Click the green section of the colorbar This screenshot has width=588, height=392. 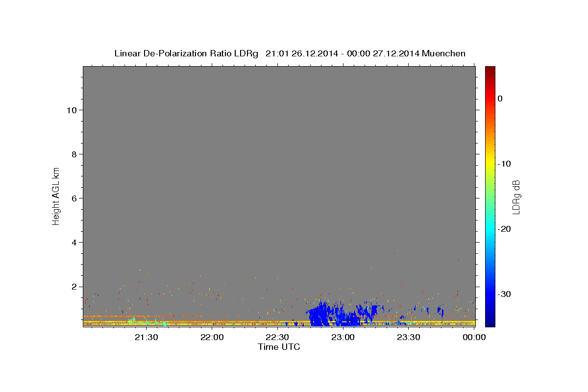pos(490,196)
